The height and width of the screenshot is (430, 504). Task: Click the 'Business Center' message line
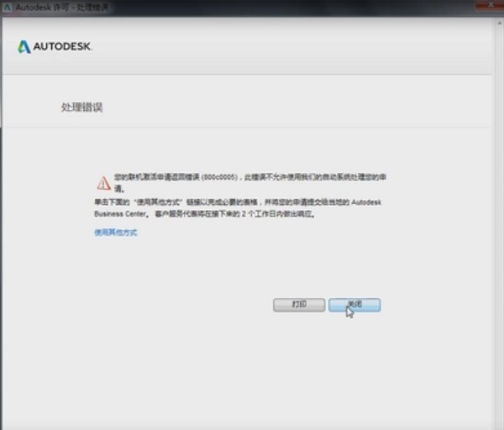[x=205, y=213]
